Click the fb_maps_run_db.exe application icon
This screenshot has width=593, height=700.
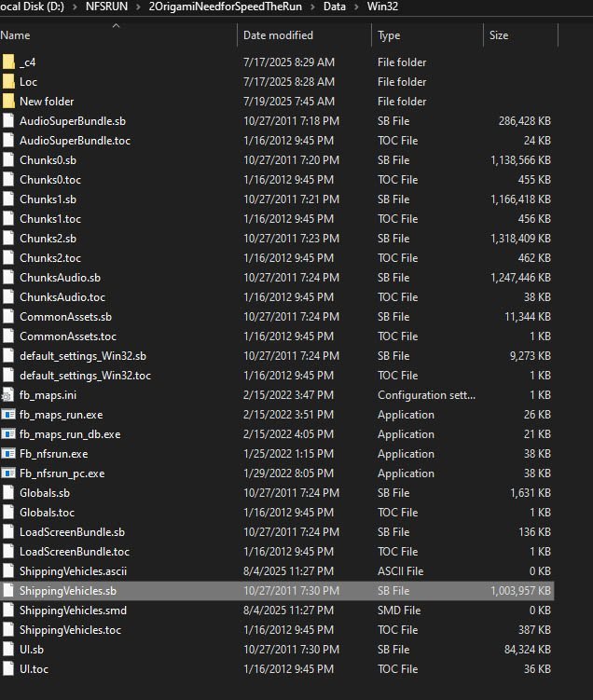point(8,434)
